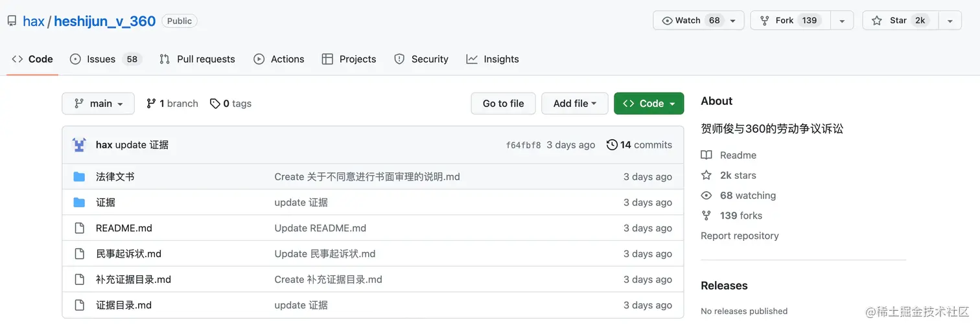
Task: Click the file icon for README.md
Action: tap(79, 228)
